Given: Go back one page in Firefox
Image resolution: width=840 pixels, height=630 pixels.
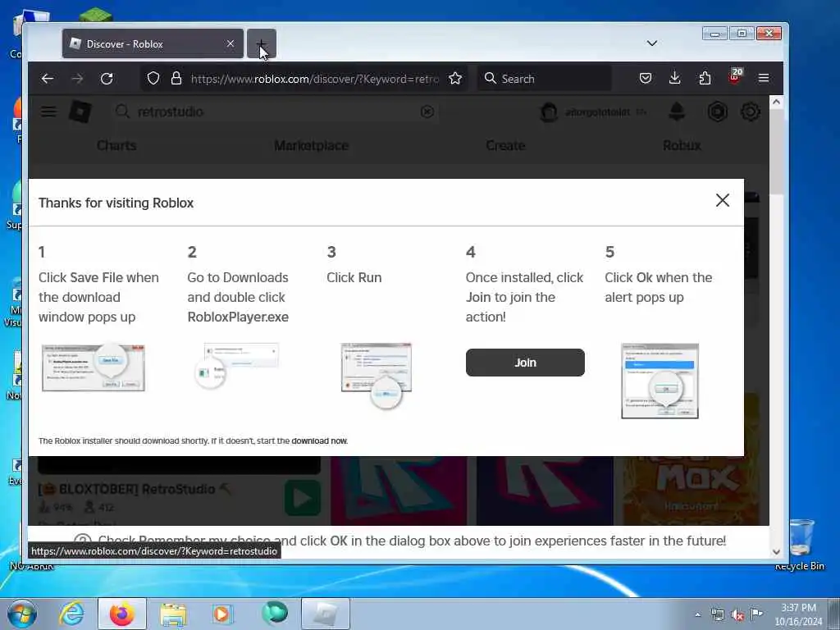Looking at the screenshot, I should (x=47, y=79).
